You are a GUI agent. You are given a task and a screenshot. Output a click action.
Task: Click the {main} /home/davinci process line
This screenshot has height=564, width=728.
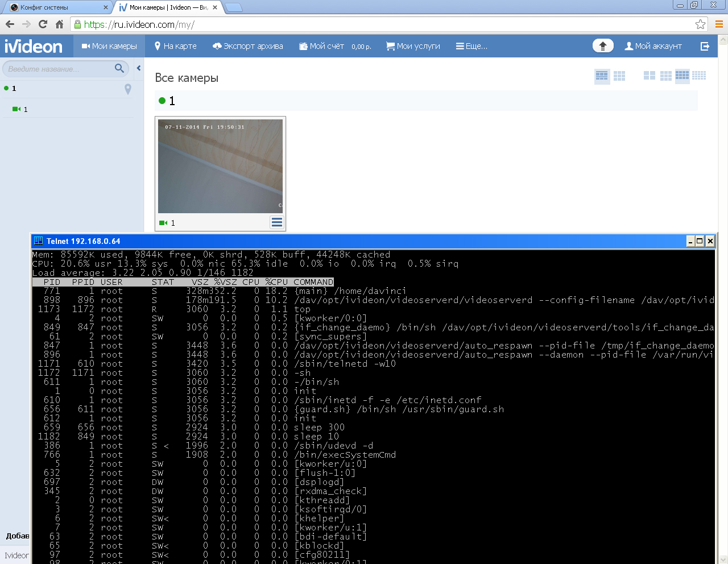coord(220,291)
